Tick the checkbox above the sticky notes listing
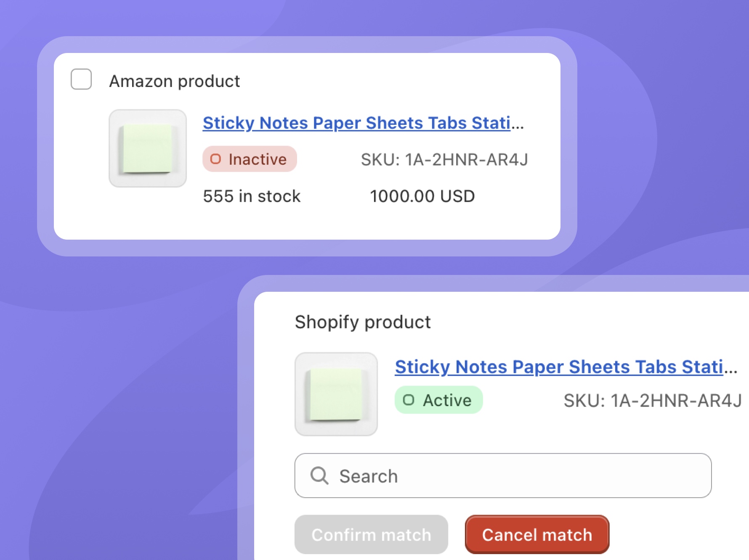The width and height of the screenshot is (749, 560). click(81, 79)
